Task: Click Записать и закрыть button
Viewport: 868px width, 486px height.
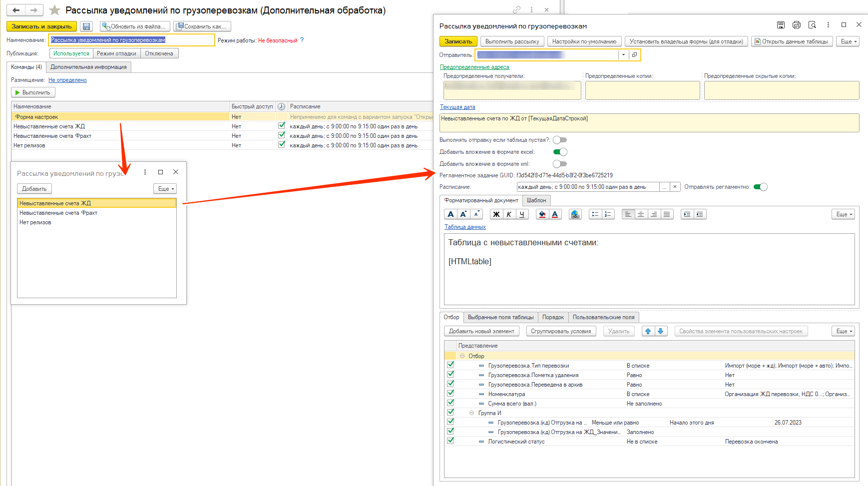Action: coord(41,26)
